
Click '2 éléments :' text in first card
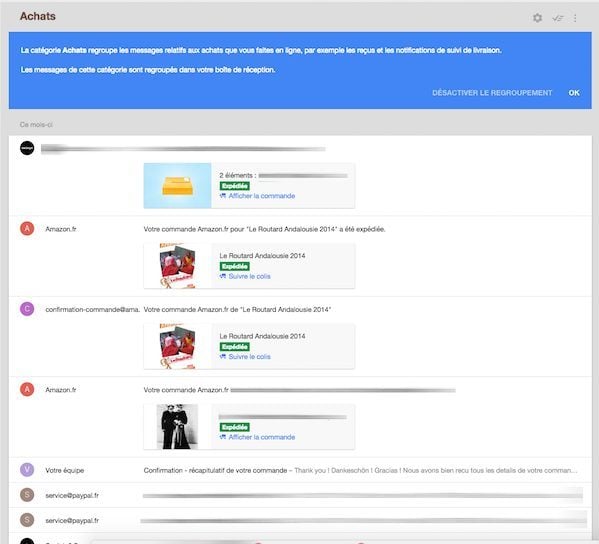(238, 175)
